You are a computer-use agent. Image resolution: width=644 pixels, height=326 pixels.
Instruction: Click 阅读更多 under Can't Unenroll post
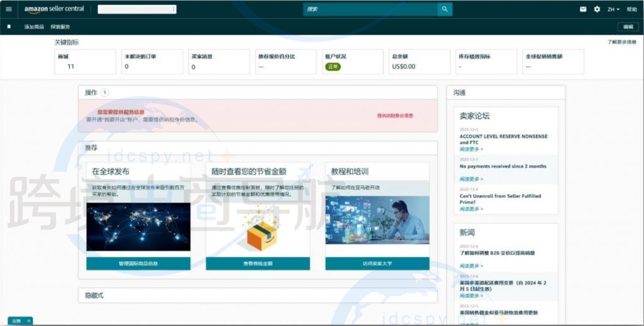472,209
